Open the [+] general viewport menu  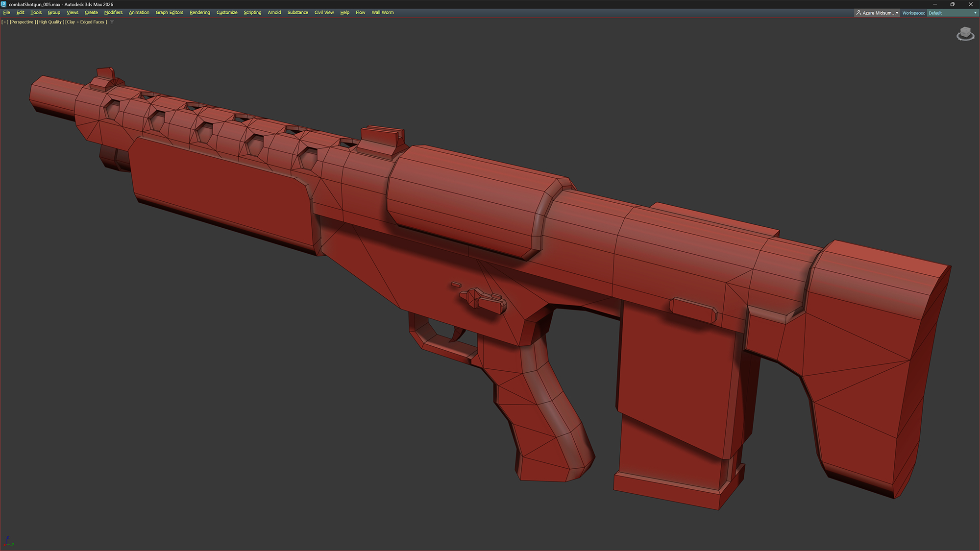[x=5, y=22]
